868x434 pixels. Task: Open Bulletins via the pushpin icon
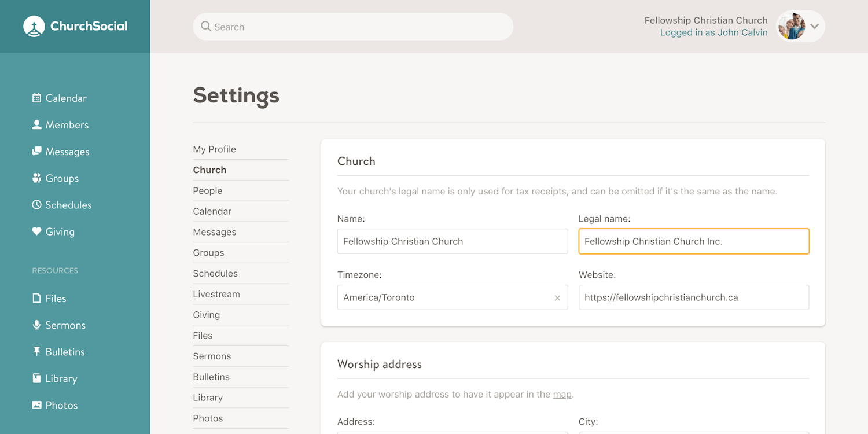point(36,352)
